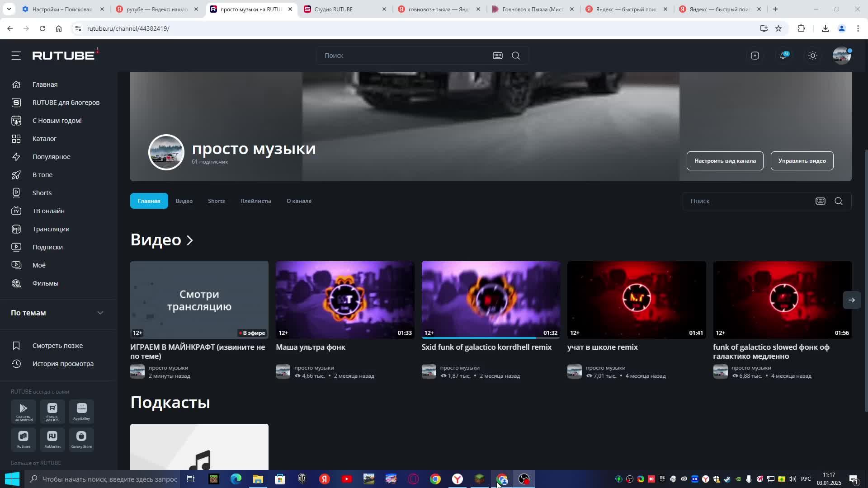
Task: Open keyboard icon in channel search
Action: (821, 201)
